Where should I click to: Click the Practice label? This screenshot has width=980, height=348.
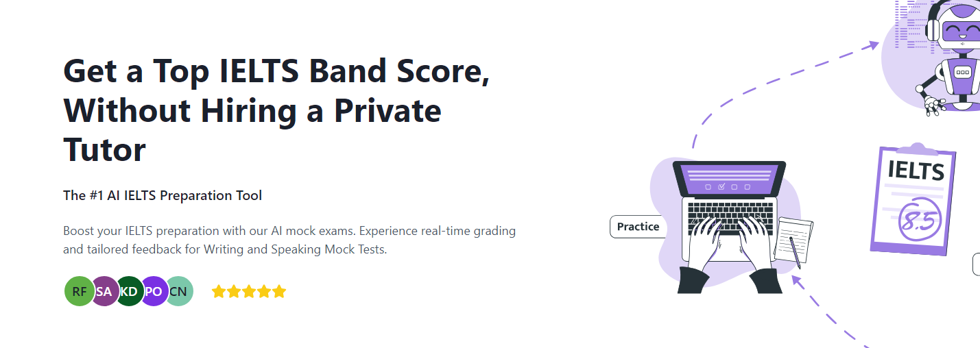click(x=638, y=227)
